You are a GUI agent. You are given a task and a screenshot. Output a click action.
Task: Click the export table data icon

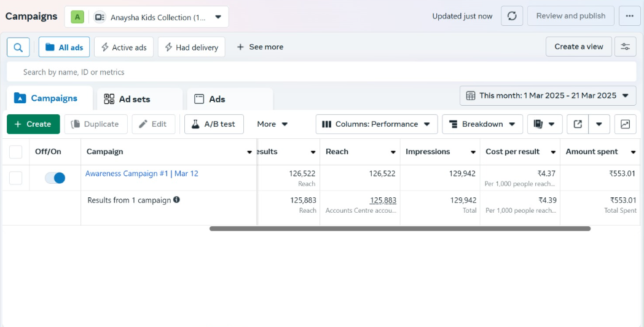pyautogui.click(x=578, y=124)
